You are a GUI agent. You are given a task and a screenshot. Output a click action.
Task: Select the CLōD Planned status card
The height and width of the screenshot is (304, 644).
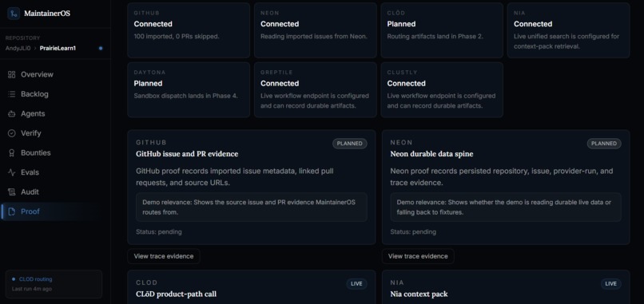pyautogui.click(x=442, y=30)
